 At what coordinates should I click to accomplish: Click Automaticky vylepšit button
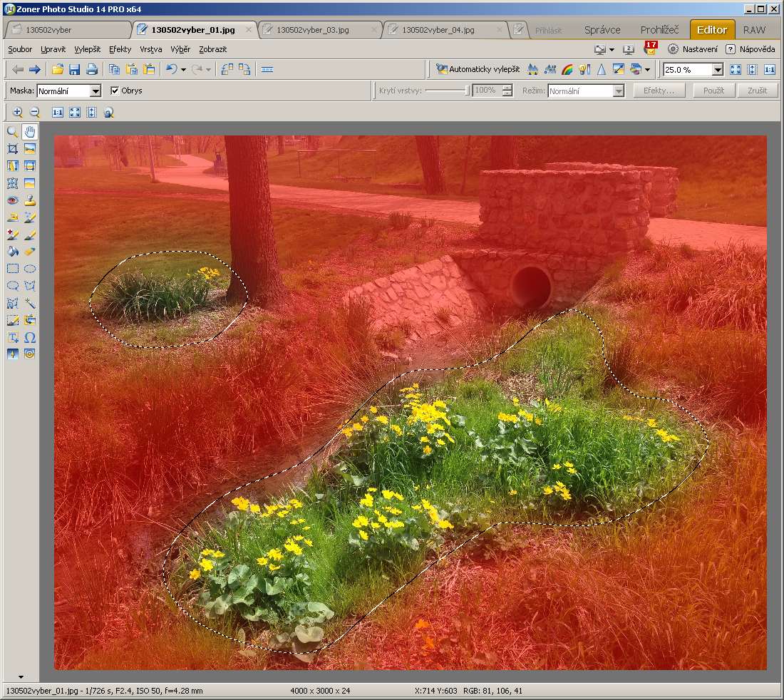tap(478, 69)
